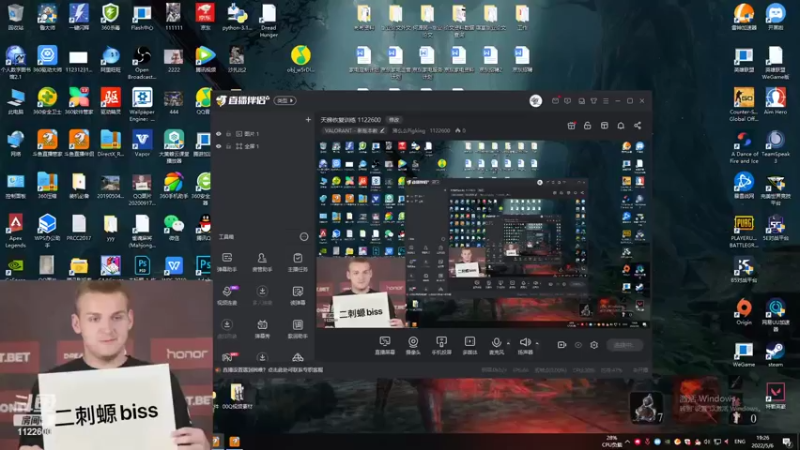The height and width of the screenshot is (450, 800).
Task: Open the PUBG Battlegrounds desktop shortcut
Action: pyautogui.click(x=744, y=232)
